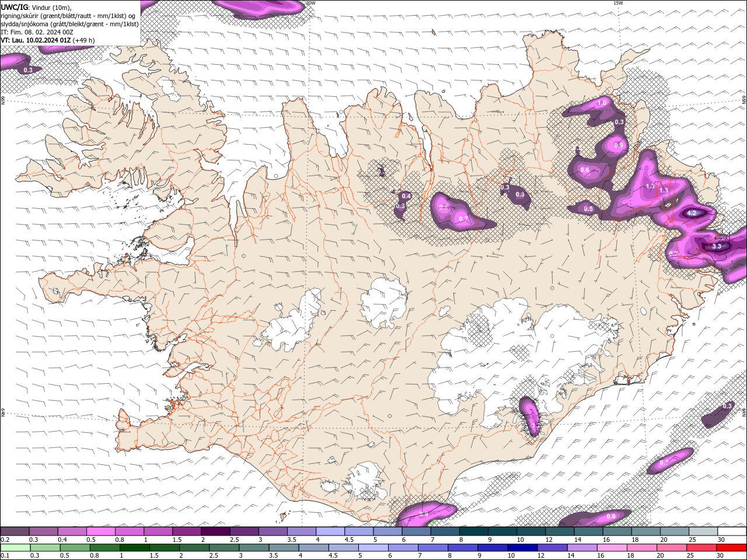Click the 'IT: Fim. 08. 02. 2024 00Z' line
The height and width of the screenshot is (560, 747).
point(36,32)
